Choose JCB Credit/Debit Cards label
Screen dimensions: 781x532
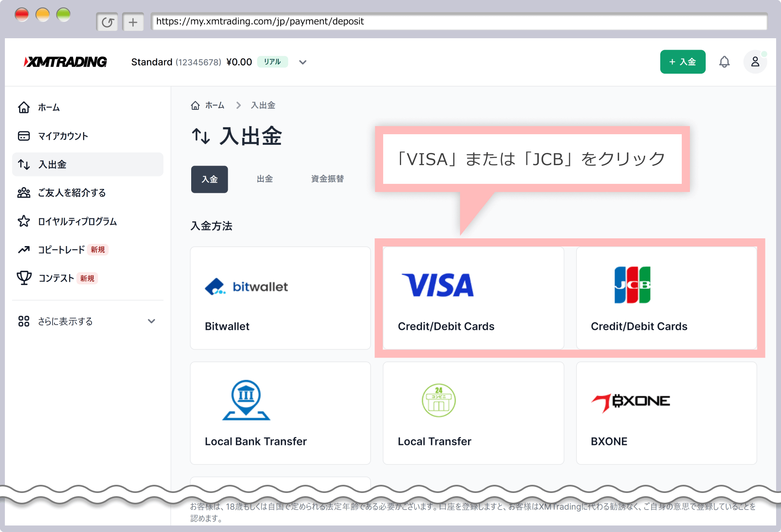pos(639,326)
